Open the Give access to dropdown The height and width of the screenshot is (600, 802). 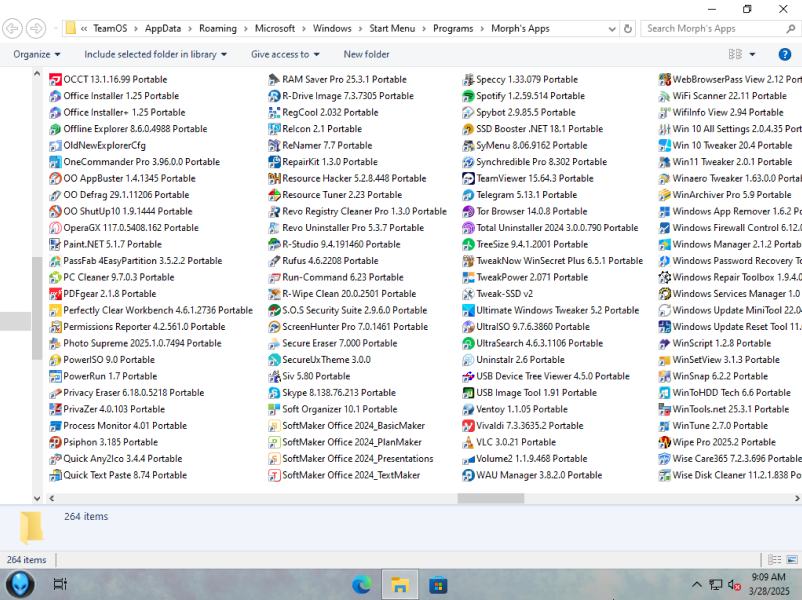[285, 54]
